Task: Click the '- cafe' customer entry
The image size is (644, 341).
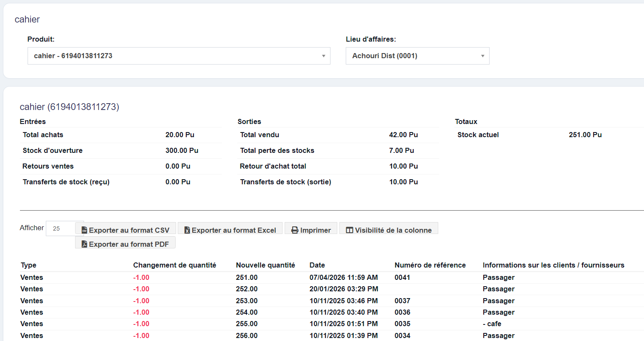Action: pyautogui.click(x=492, y=324)
